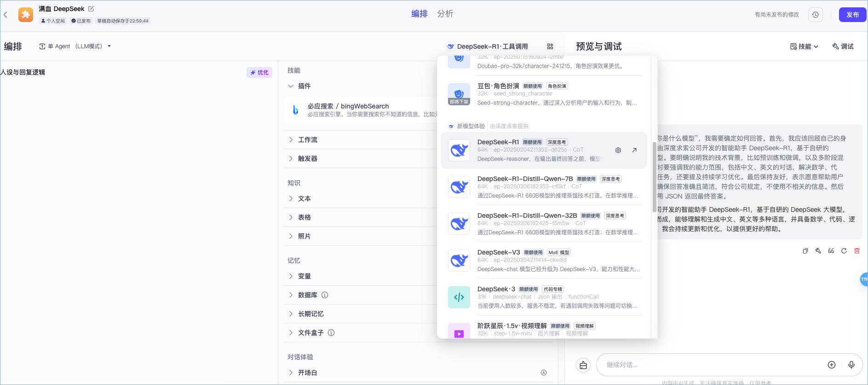868x385 pixels.
Task: Click the 个人空间 workspace tag
Action: point(53,21)
